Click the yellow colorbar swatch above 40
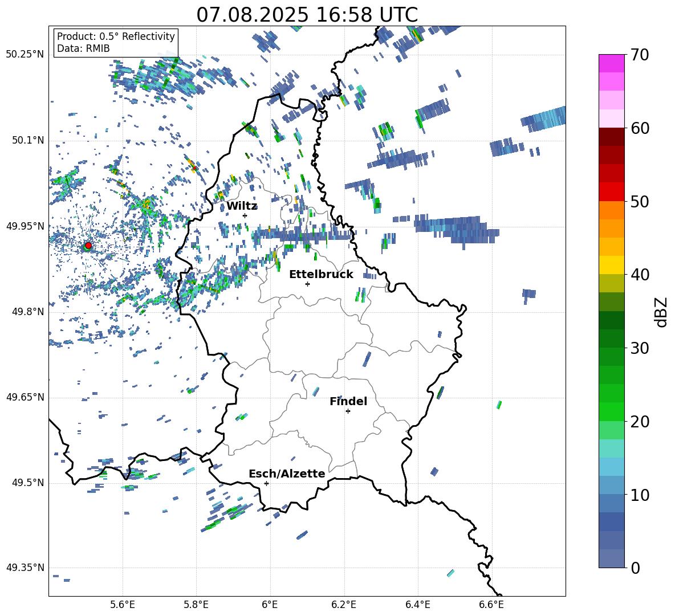Viewport: 675px width, 616px height. (611, 265)
